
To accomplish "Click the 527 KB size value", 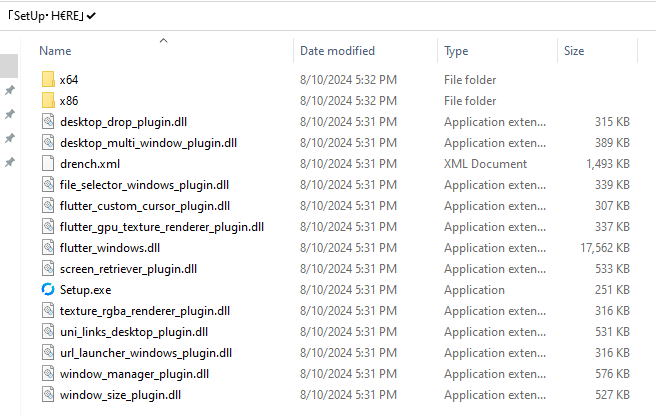I will pos(612,395).
